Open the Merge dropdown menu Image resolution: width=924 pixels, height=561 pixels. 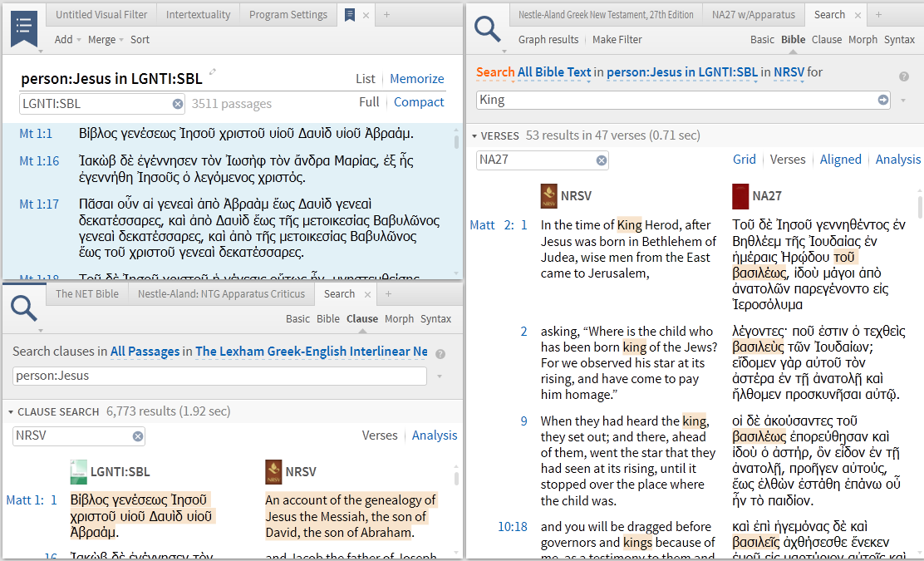106,40
